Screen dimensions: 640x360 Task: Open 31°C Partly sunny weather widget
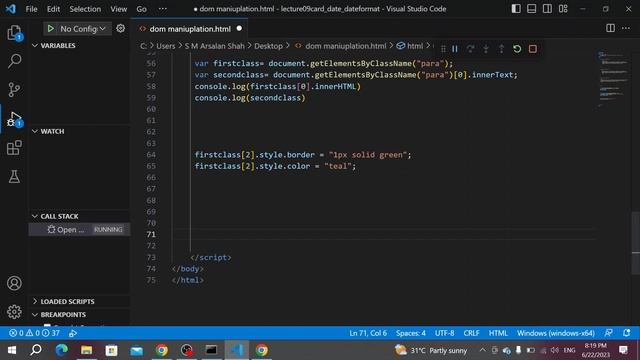431,350
